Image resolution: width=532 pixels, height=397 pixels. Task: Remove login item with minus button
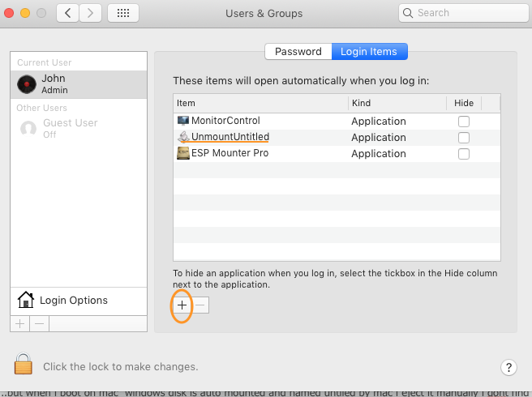tap(200, 305)
